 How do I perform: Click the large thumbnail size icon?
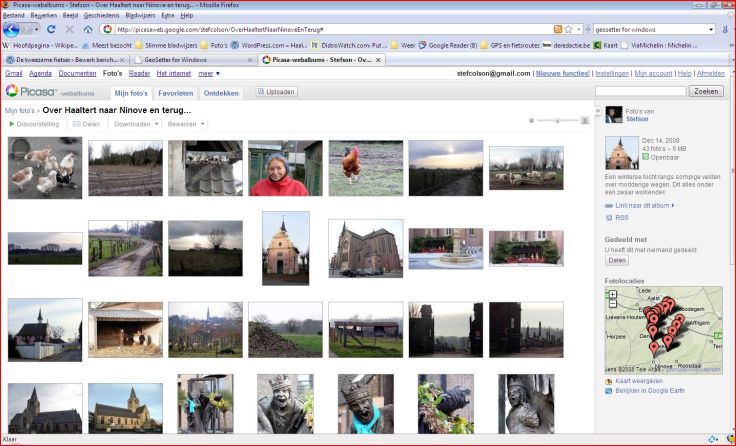pos(585,121)
